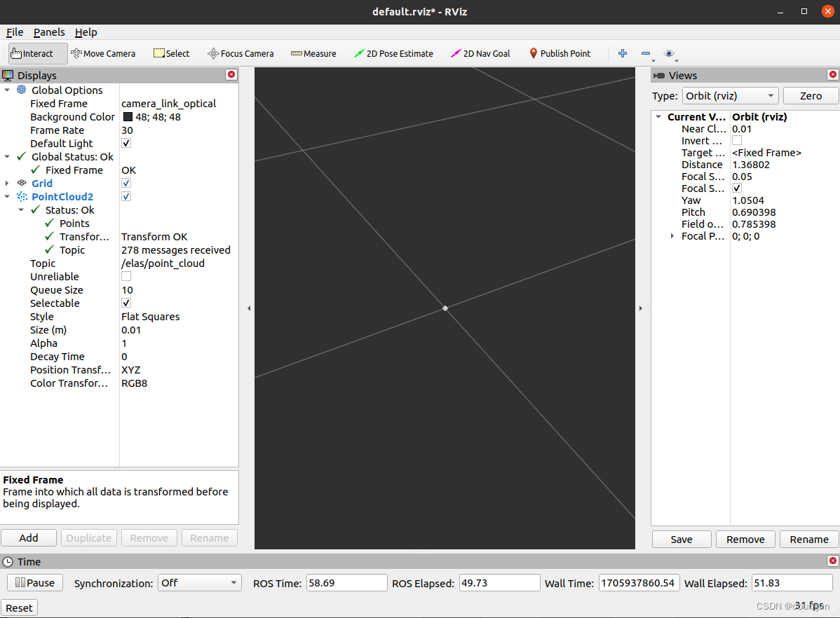Enable the Unreliable checkbox
The width and height of the screenshot is (840, 618).
point(126,276)
